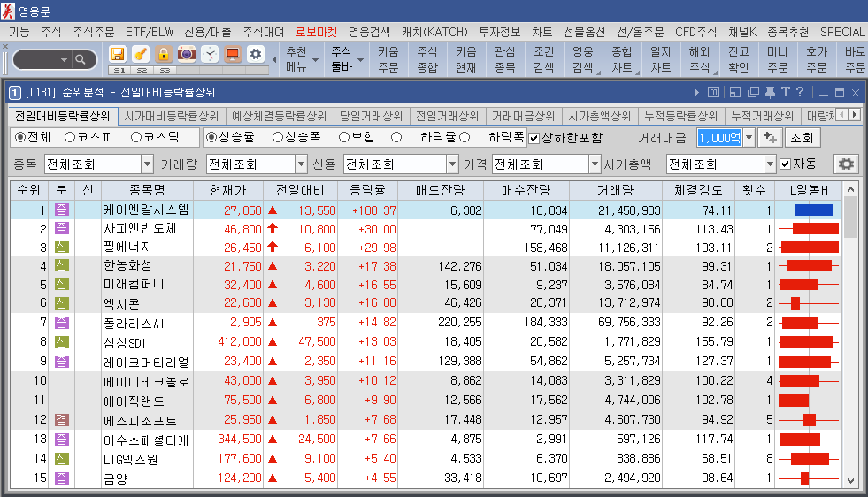The image size is (868, 497).
Task: Click the orange monitor icon
Action: 233,54
